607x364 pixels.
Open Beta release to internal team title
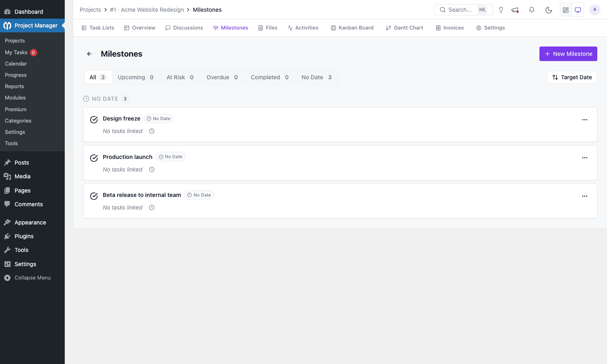[142, 195]
